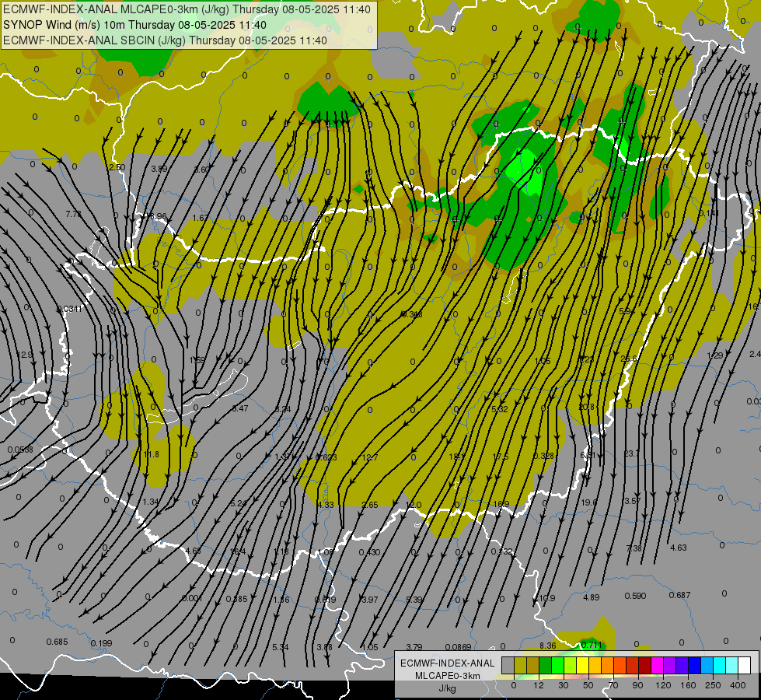Click the map value 16.4
Image resolution: width=761 pixels, height=700 pixels.
pos(238,551)
